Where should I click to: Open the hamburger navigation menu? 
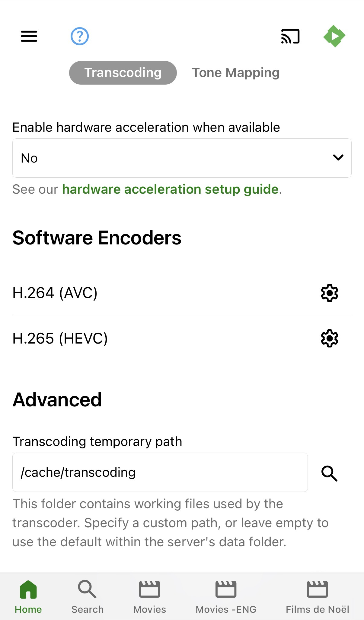pyautogui.click(x=29, y=36)
